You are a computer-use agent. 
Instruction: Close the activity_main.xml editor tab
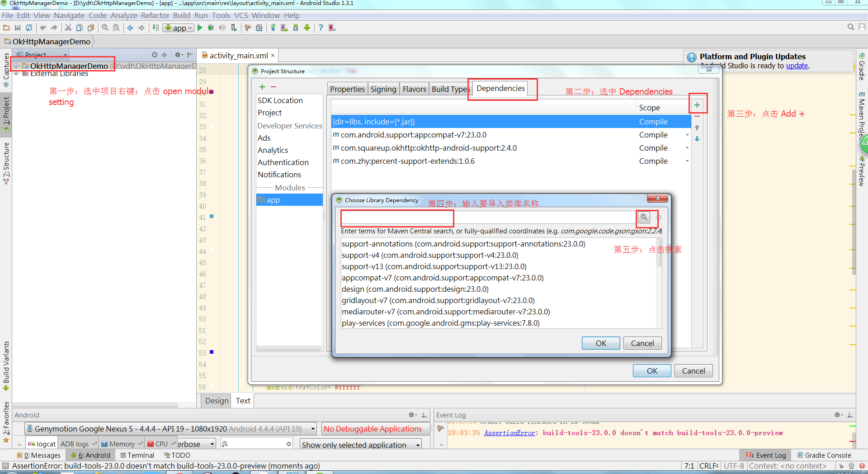(273, 56)
